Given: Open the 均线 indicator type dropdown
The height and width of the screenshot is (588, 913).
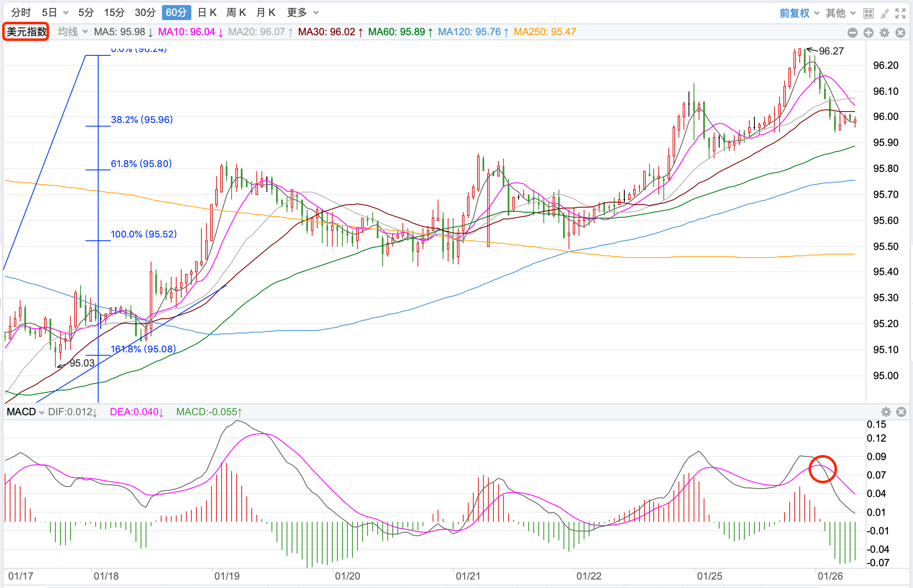Looking at the screenshot, I should 73,32.
